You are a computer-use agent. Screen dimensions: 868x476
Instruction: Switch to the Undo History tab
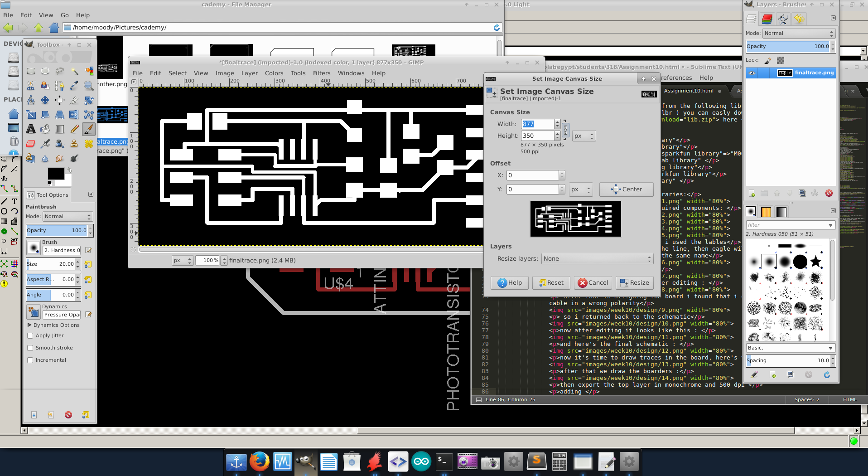[799, 19]
